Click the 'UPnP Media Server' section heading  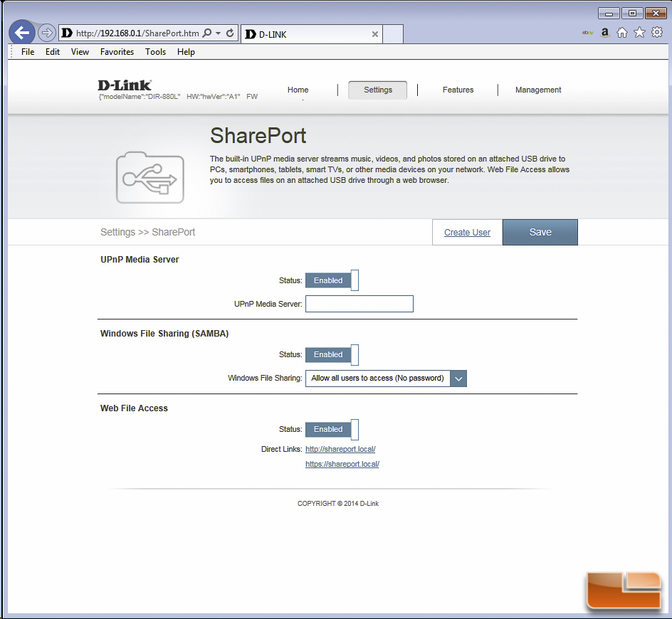140,260
